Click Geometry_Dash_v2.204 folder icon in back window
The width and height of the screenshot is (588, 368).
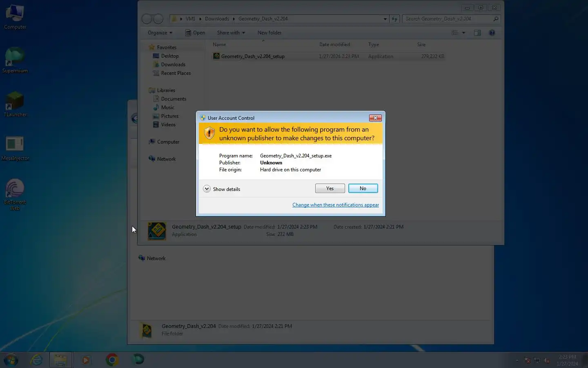pyautogui.click(x=146, y=330)
